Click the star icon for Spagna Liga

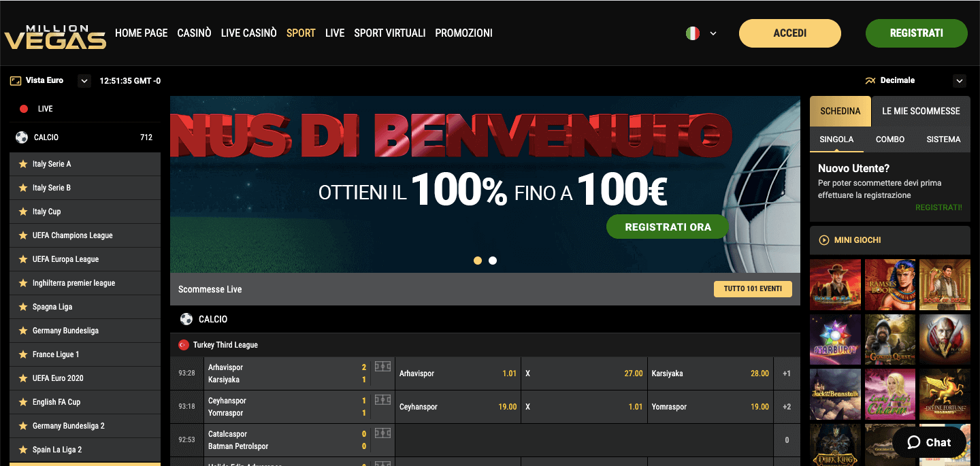(23, 307)
